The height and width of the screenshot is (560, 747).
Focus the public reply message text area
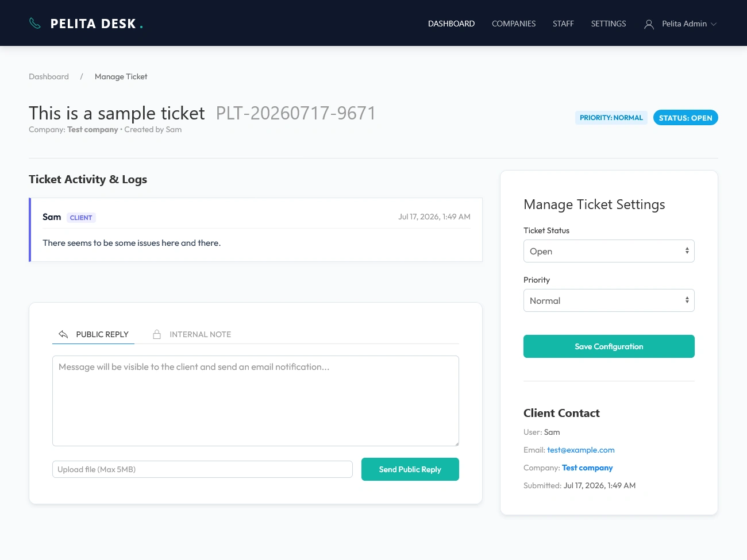pyautogui.click(x=256, y=401)
